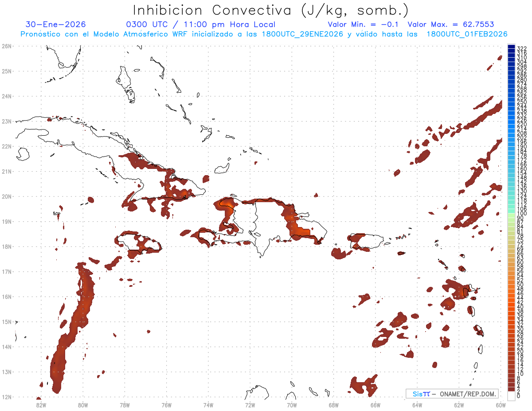
Task: Click the 21N latitude axis label
Action: 7,171
